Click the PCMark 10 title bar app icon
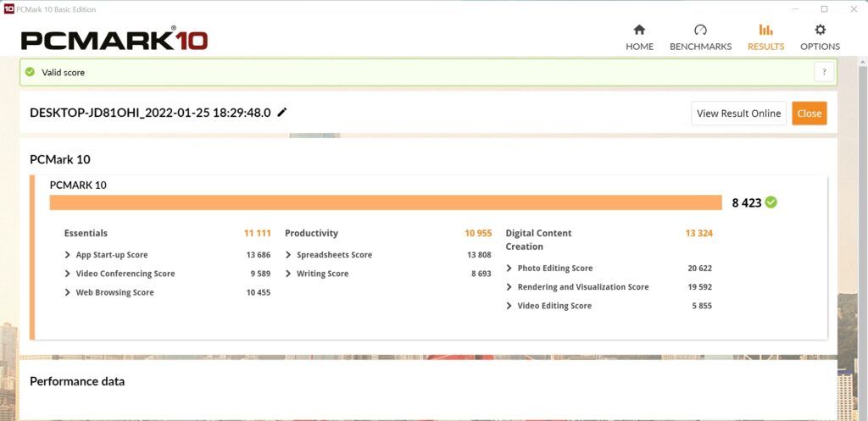This screenshot has width=868, height=421. pos(8,8)
